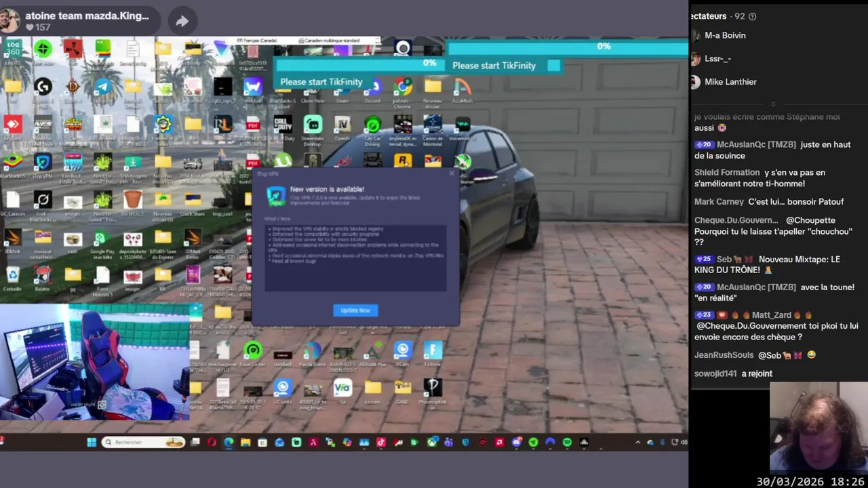Click the viewer camera thumbnail bottom right
Viewport: 868px width, 488px height.
pos(819,428)
